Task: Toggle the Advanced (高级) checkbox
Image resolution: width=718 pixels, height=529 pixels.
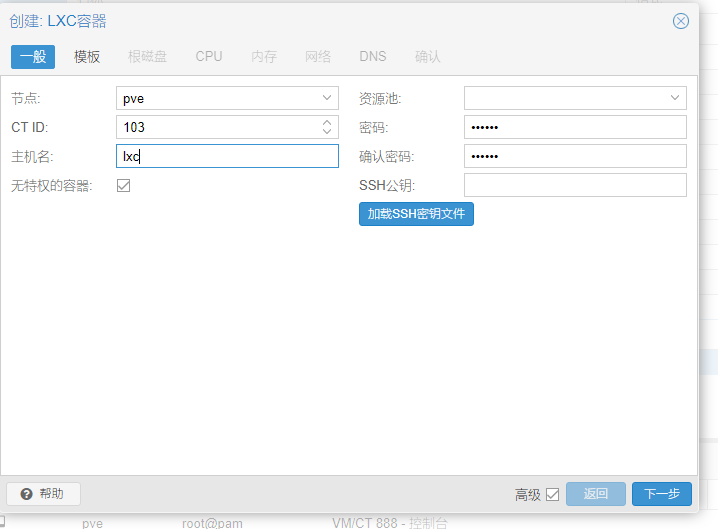Action: click(552, 494)
